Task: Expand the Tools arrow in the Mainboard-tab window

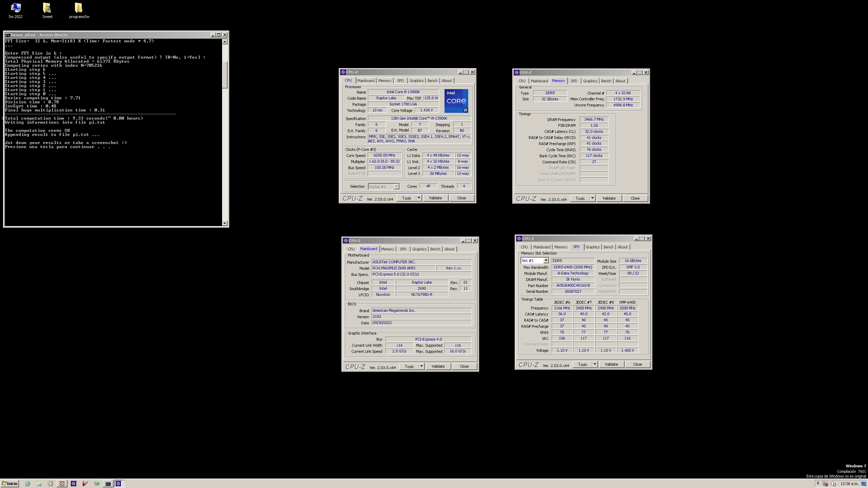Action: [422, 366]
